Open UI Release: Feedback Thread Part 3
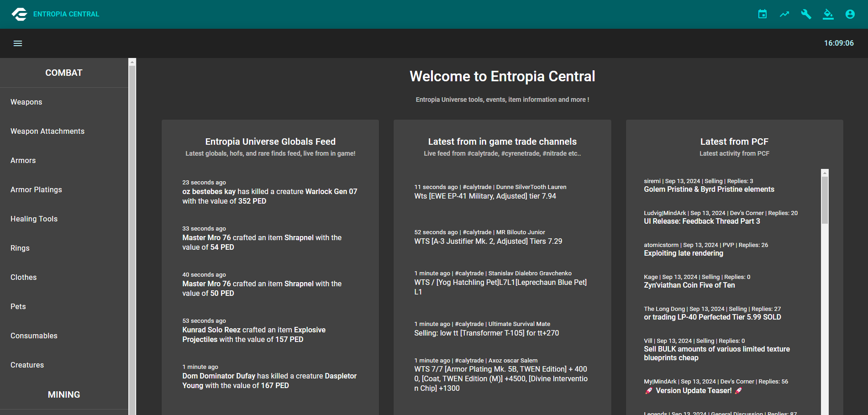 702,221
